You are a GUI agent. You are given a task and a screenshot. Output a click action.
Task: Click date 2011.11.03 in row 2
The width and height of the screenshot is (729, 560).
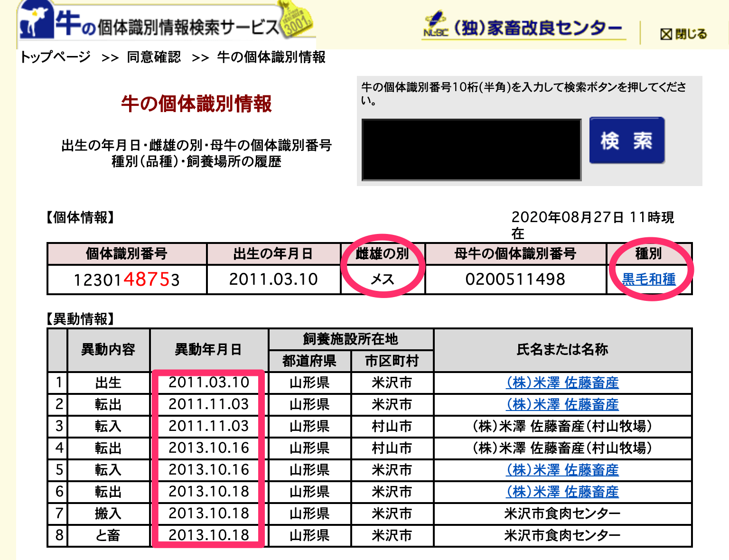[x=209, y=404]
